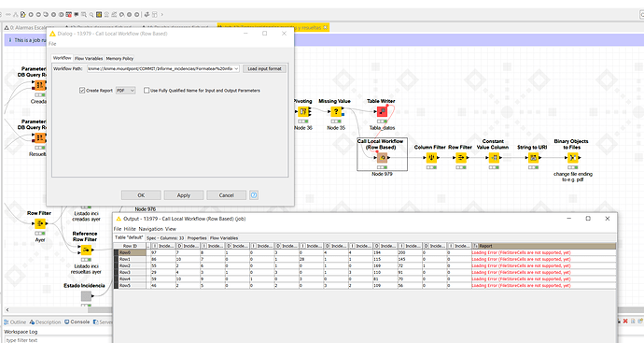644x343 pixels.
Task: Click the Loading Error cell in Row1
Action: point(544,259)
